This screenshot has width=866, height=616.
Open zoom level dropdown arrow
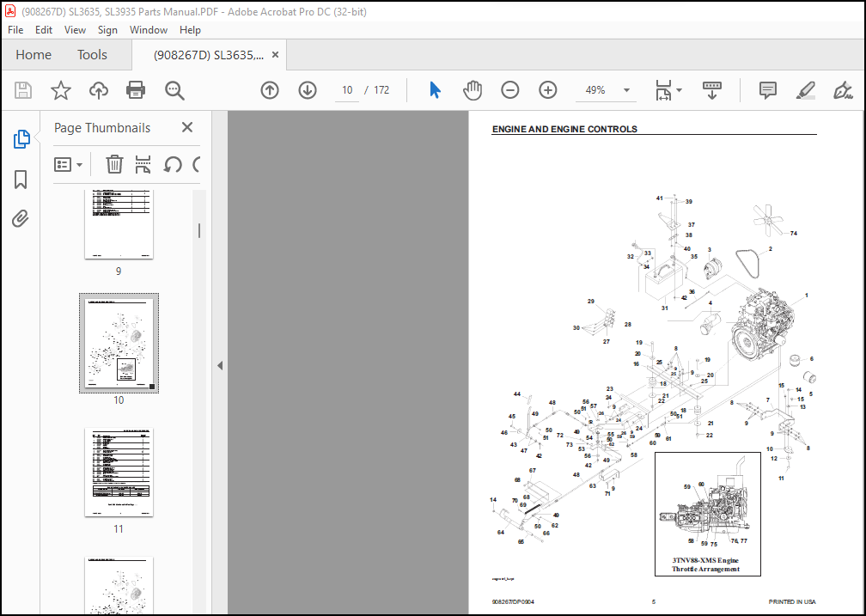(626, 90)
